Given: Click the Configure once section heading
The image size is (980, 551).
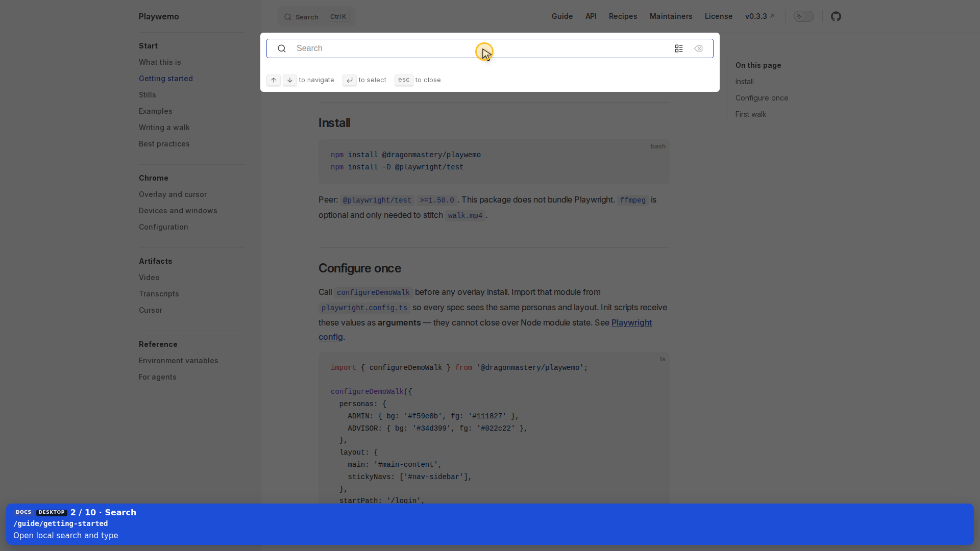Looking at the screenshot, I should click(360, 268).
